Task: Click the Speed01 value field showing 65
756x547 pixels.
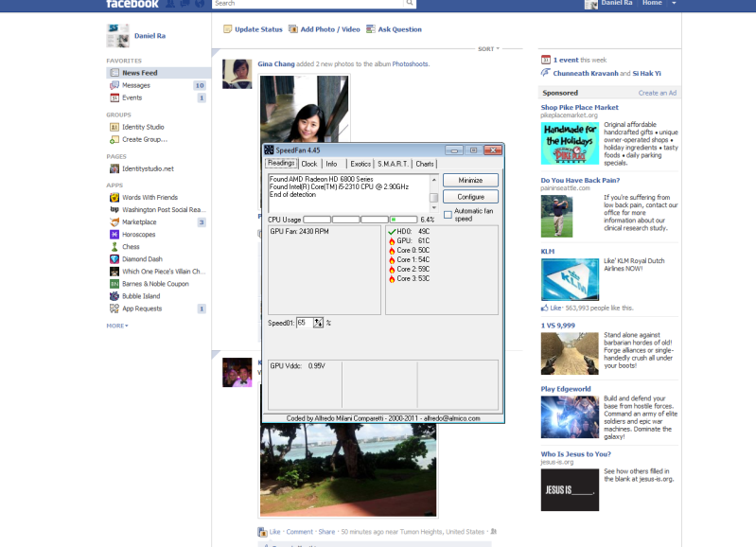Action: (x=305, y=323)
